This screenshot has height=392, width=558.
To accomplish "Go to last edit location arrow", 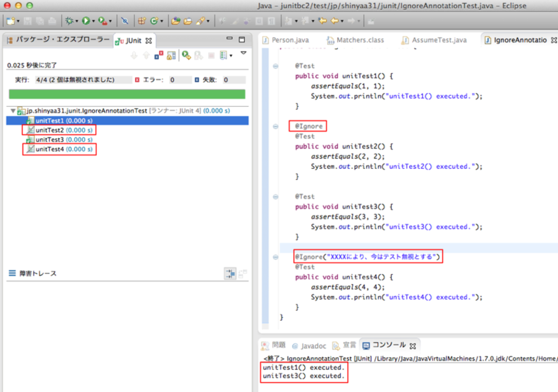I will (x=322, y=21).
